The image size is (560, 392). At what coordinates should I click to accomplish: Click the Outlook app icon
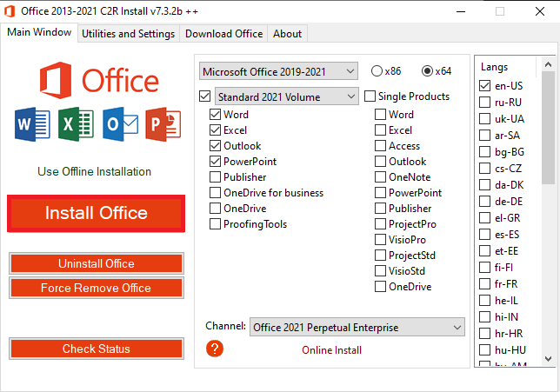(119, 125)
